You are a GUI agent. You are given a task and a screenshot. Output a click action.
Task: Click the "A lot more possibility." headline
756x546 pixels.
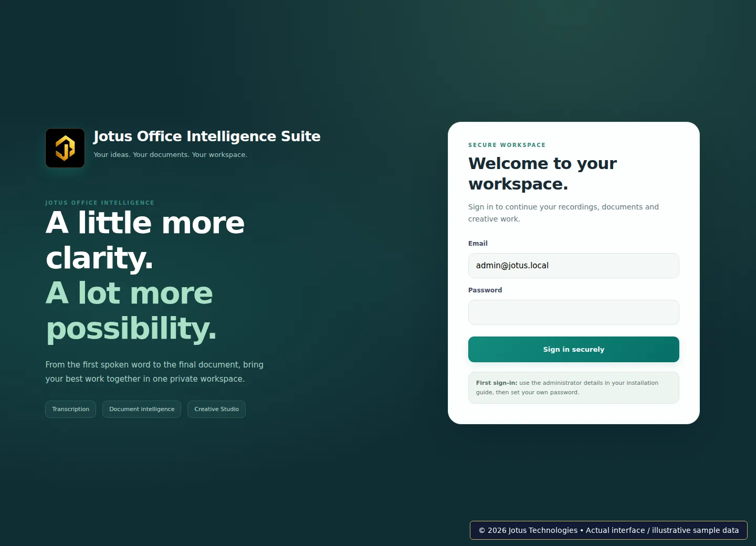tap(131, 311)
